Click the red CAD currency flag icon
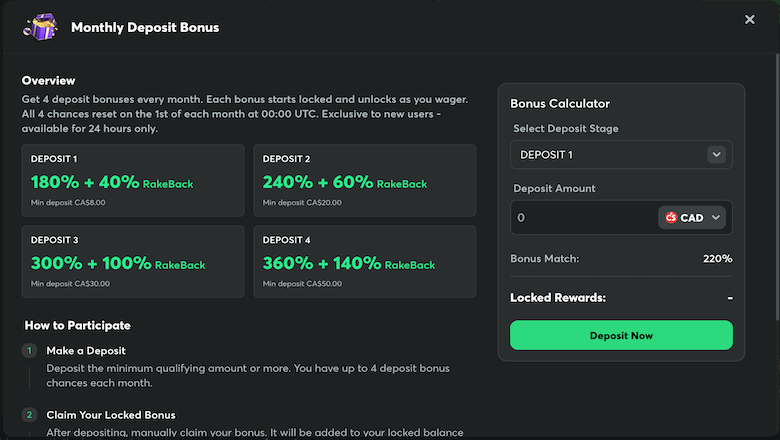Image resolution: width=780 pixels, height=440 pixels. click(671, 217)
